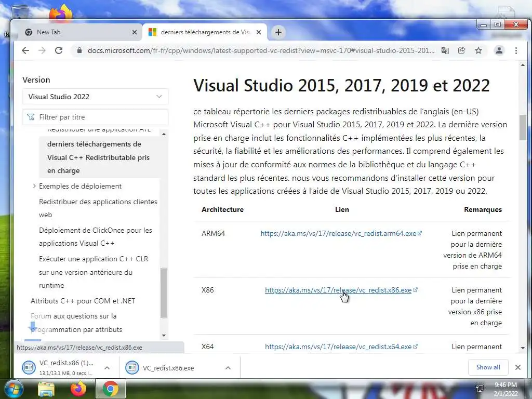532x399 pixels.
Task: Click the Visual Studio 2015, 2017, 2019 heading
Action: 342,85
